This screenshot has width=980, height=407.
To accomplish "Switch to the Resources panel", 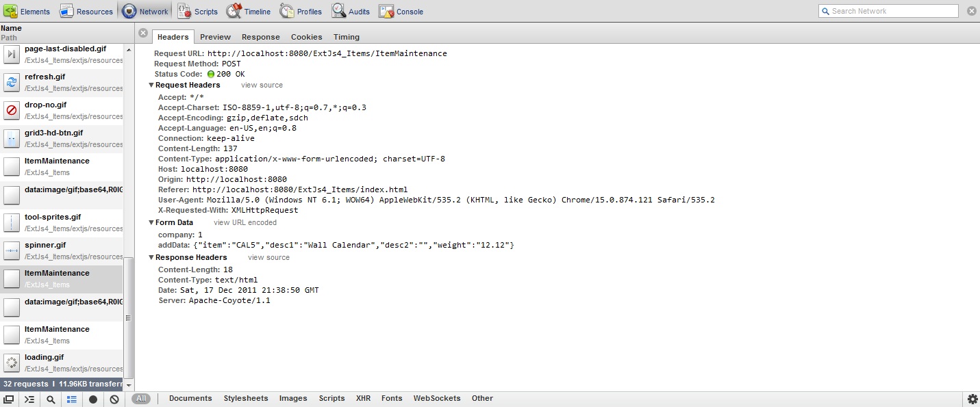I will (x=86, y=11).
